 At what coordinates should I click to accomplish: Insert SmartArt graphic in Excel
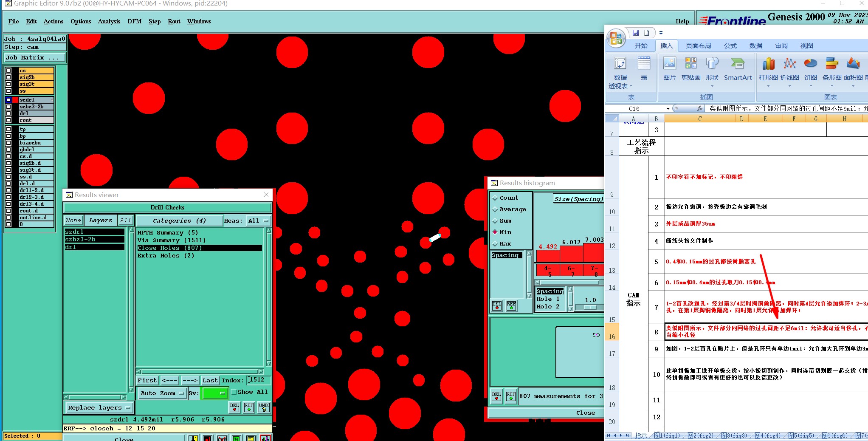(x=738, y=69)
